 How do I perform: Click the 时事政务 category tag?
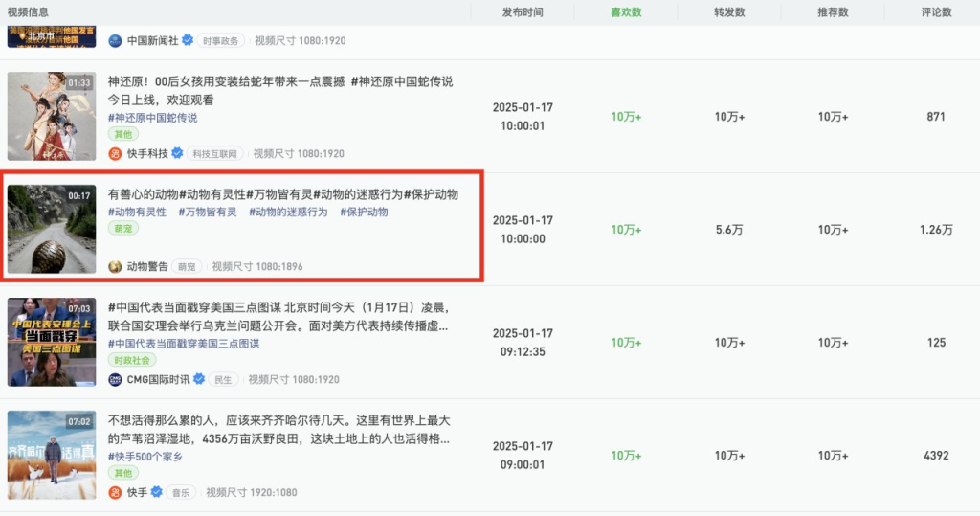click(221, 40)
